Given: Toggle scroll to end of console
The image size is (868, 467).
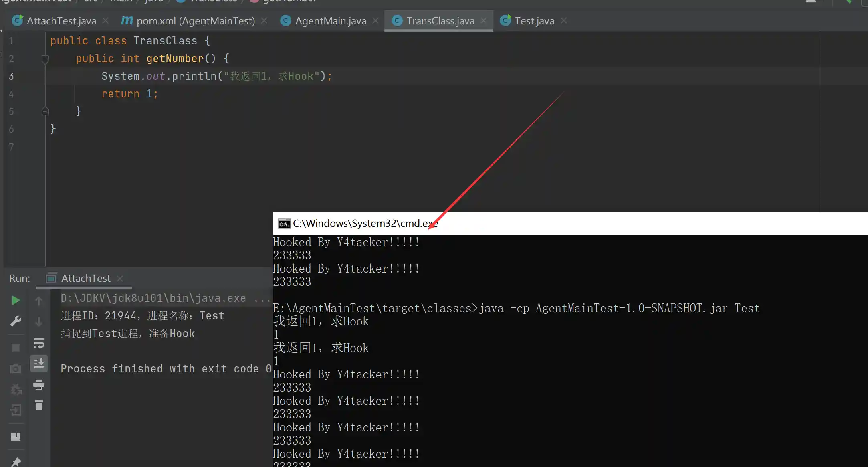Looking at the screenshot, I should (39, 363).
